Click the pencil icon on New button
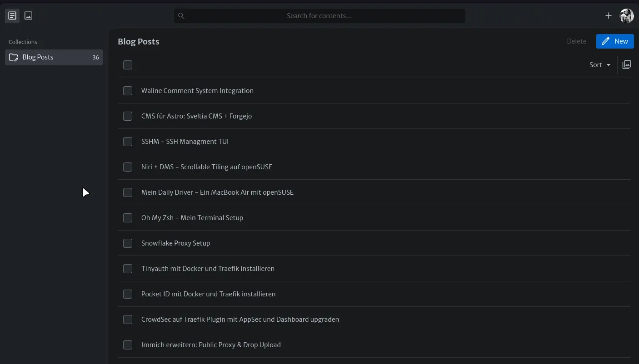This screenshot has width=639, height=364. 605,41
